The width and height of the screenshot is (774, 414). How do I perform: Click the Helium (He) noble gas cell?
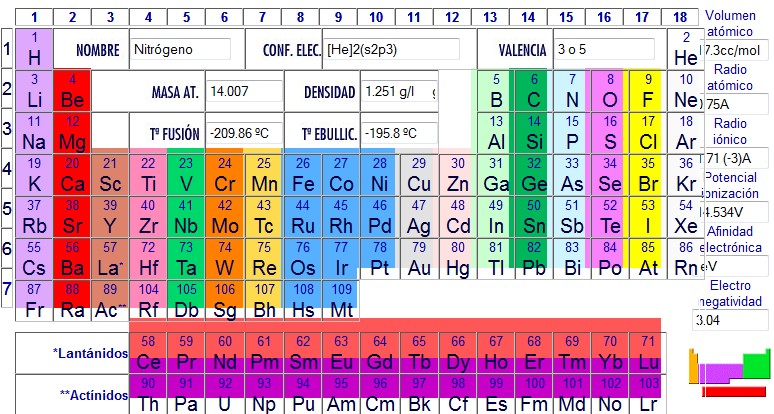pos(685,50)
